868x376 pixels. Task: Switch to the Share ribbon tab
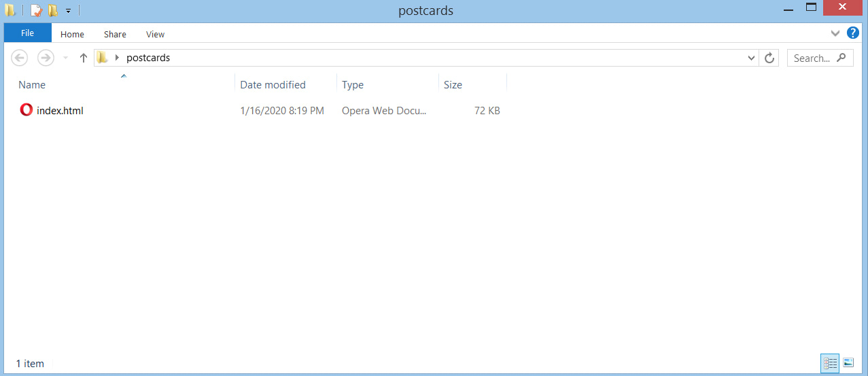click(x=115, y=34)
